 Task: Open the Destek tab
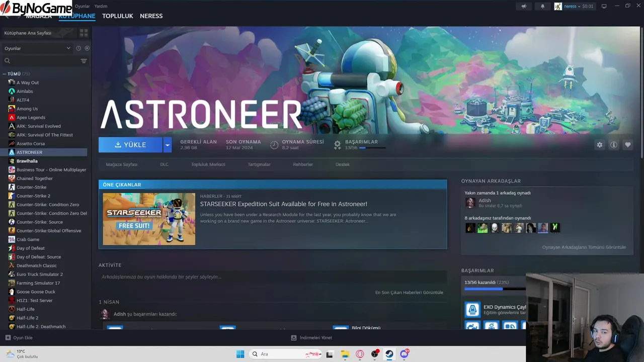pos(343,164)
